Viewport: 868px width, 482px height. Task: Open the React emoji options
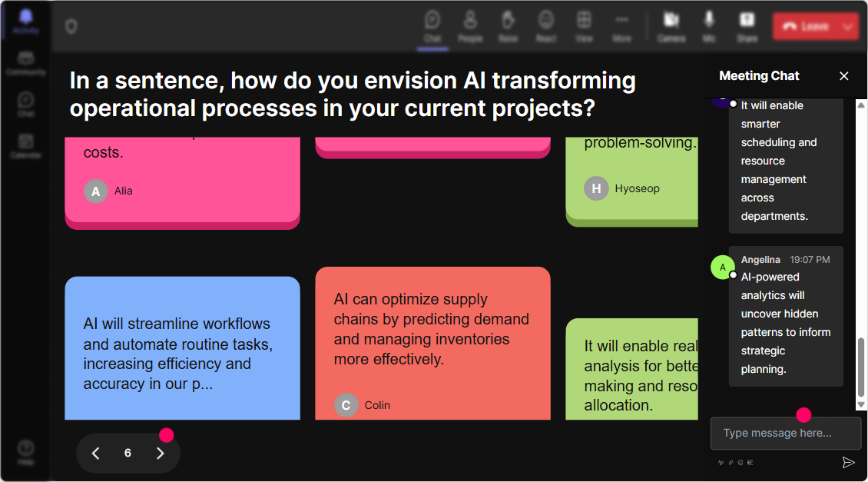pyautogui.click(x=546, y=26)
